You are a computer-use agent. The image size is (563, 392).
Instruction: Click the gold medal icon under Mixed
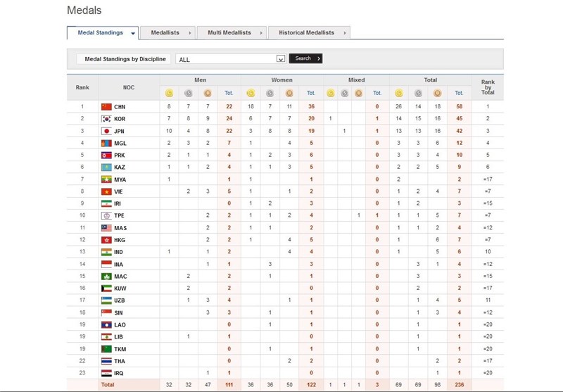(x=330, y=92)
